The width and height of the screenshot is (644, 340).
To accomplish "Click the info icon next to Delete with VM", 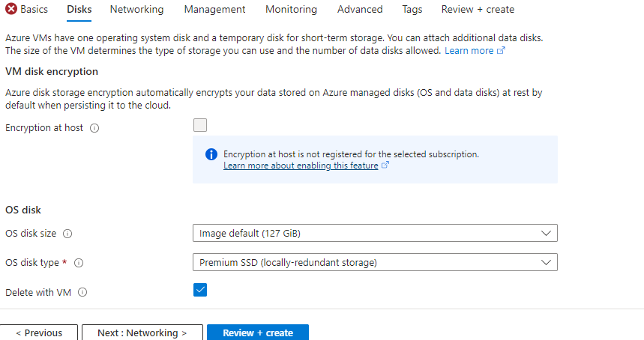I will pyautogui.click(x=82, y=293).
